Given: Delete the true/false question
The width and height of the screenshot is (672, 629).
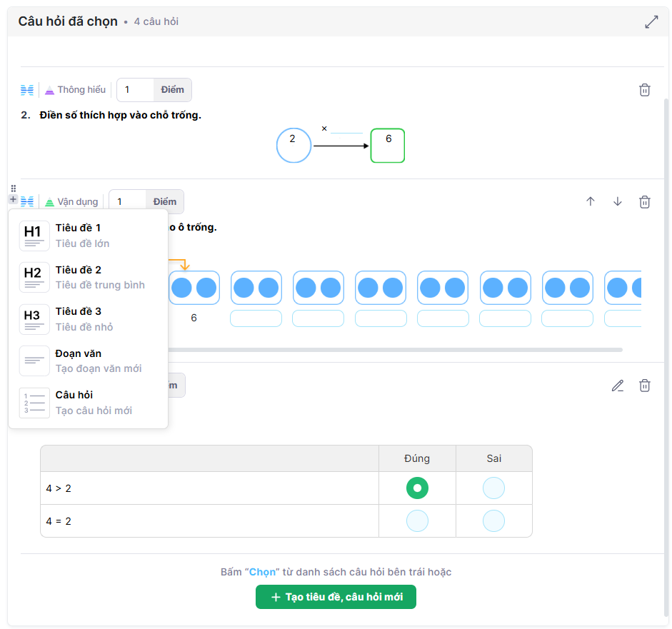Looking at the screenshot, I should pyautogui.click(x=644, y=386).
